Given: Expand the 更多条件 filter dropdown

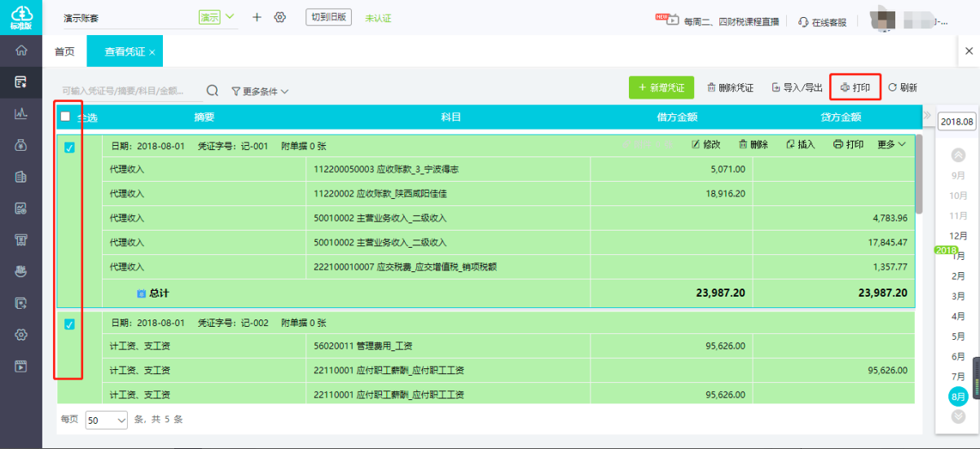Looking at the screenshot, I should coord(260,91).
